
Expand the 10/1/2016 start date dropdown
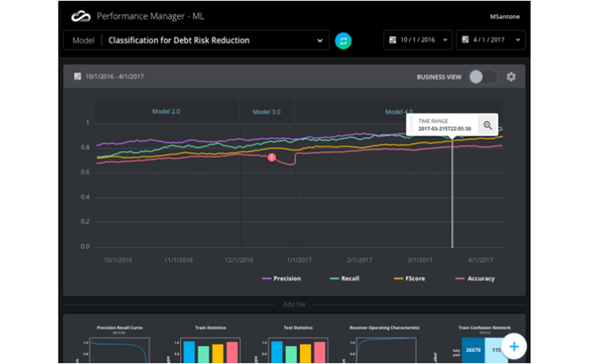coord(417,40)
